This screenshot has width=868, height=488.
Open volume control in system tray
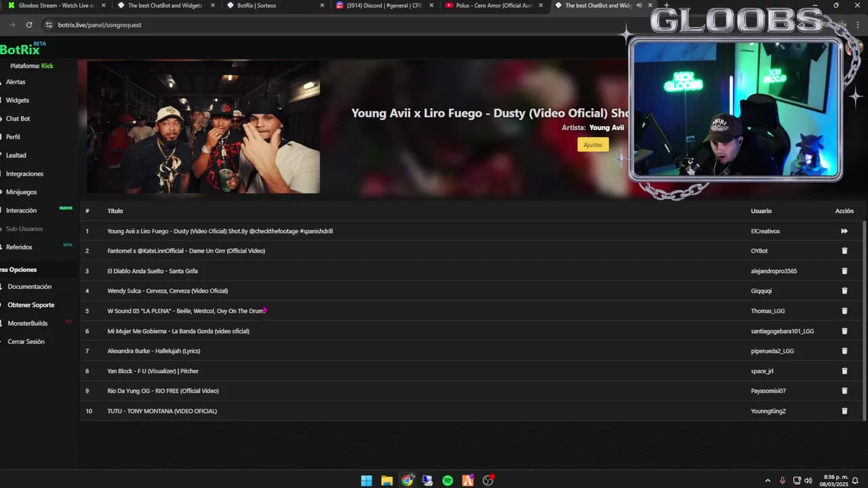click(808, 481)
